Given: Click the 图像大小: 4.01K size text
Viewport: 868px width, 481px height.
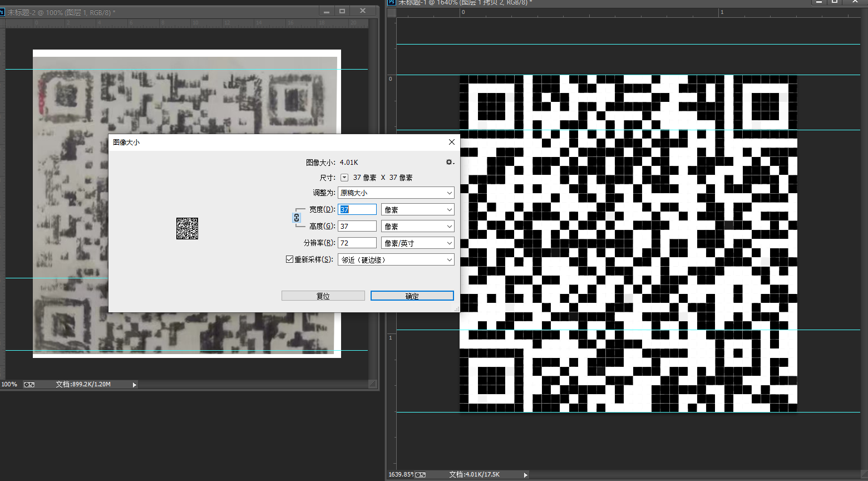Looking at the screenshot, I should (332, 163).
